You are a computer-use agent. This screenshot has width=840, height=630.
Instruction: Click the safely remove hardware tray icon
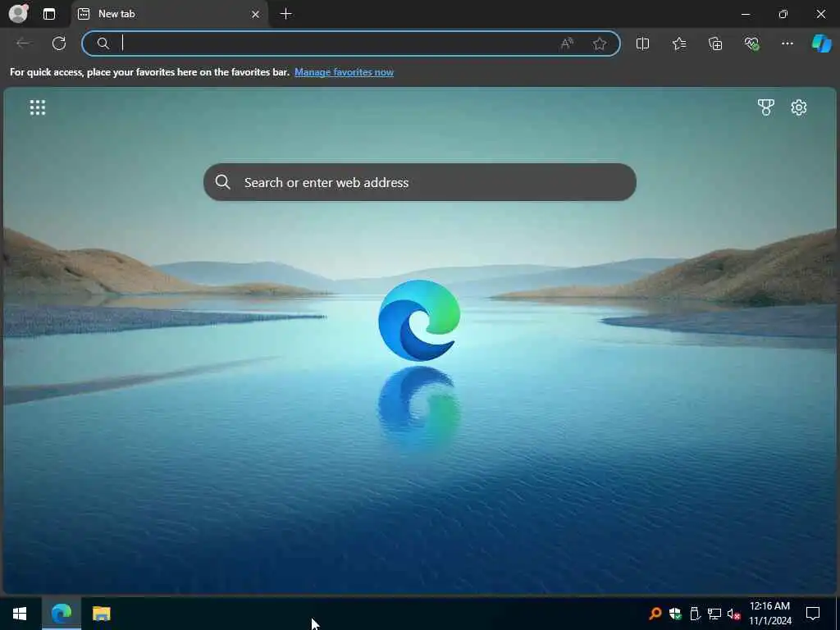coord(695,614)
